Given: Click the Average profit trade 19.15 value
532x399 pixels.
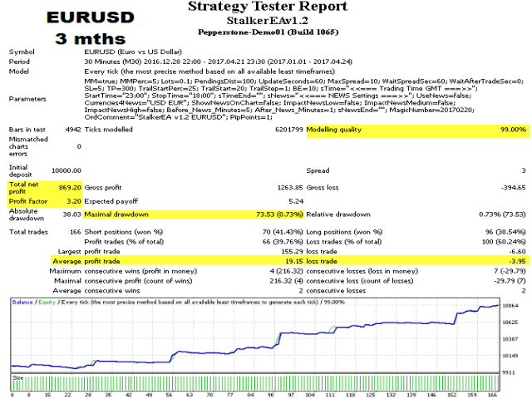Looking at the screenshot, I should click(x=290, y=260).
